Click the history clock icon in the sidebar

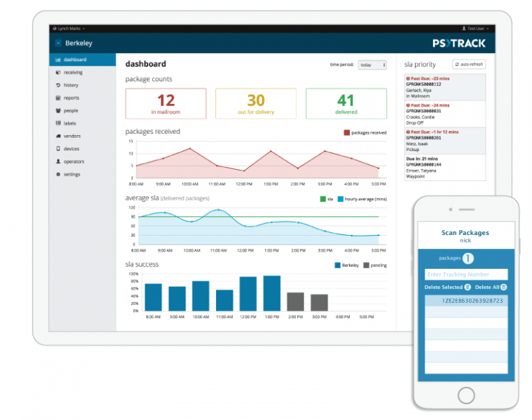(x=58, y=85)
